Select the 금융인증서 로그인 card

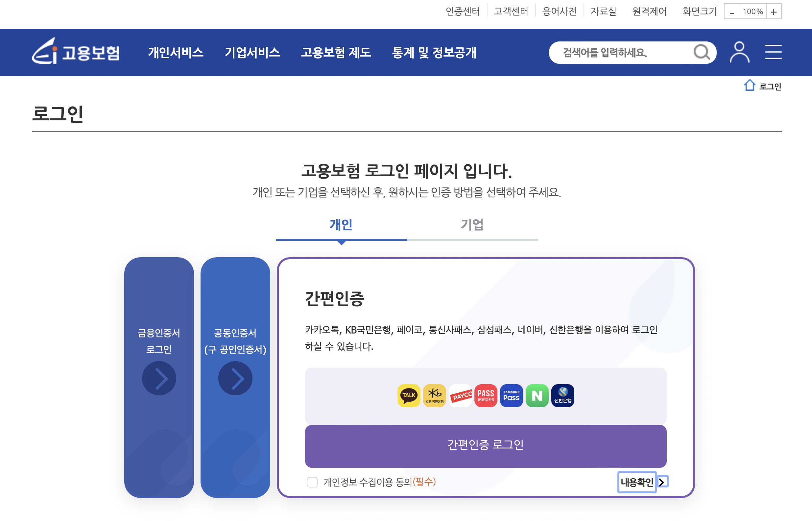[159, 377]
